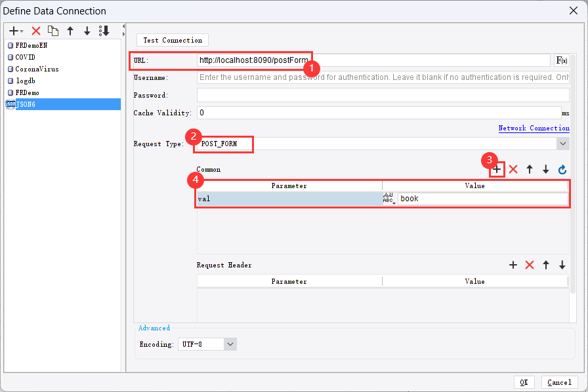
Task: Remove the val parameter row
Action: pyautogui.click(x=513, y=169)
